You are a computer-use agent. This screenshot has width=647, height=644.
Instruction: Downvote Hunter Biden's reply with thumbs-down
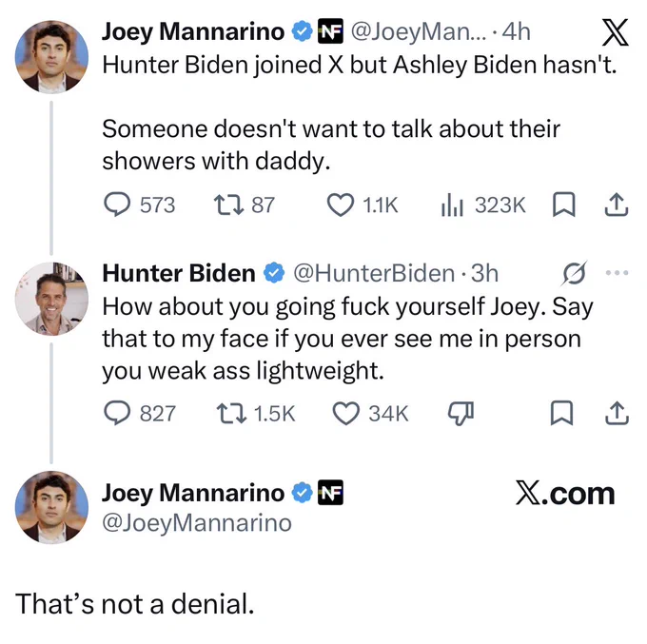click(461, 413)
